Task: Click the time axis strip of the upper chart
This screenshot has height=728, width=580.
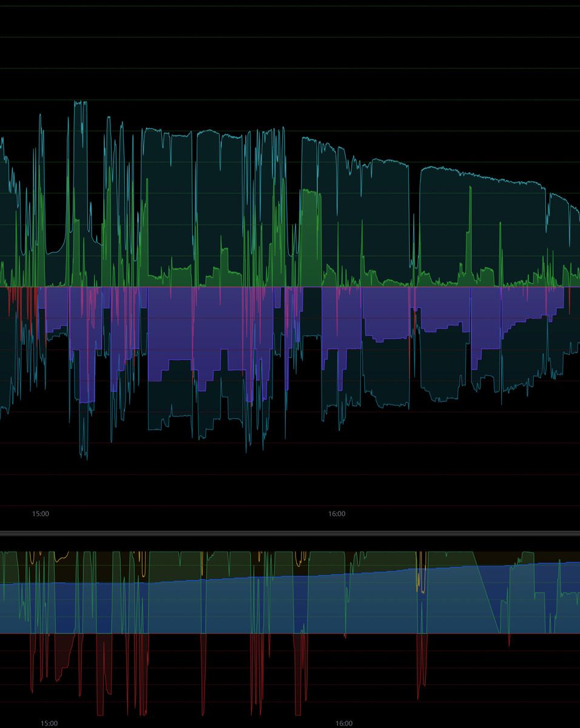Action: 182,513
